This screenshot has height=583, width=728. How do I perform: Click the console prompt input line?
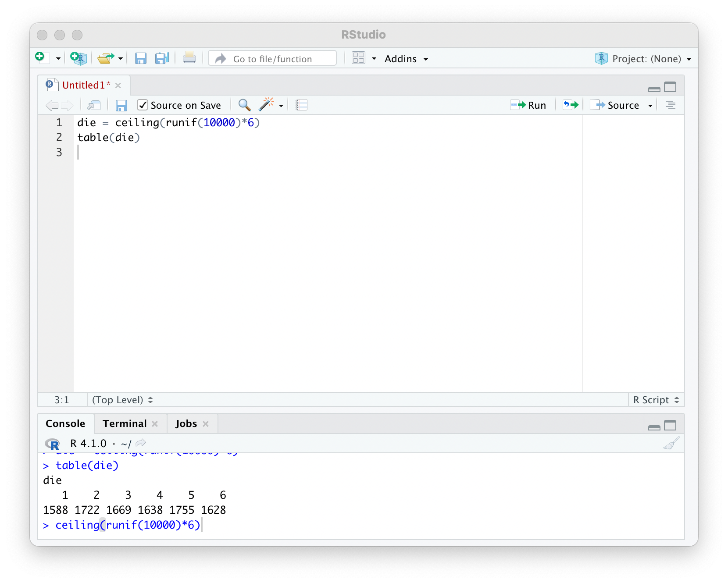click(x=360, y=525)
